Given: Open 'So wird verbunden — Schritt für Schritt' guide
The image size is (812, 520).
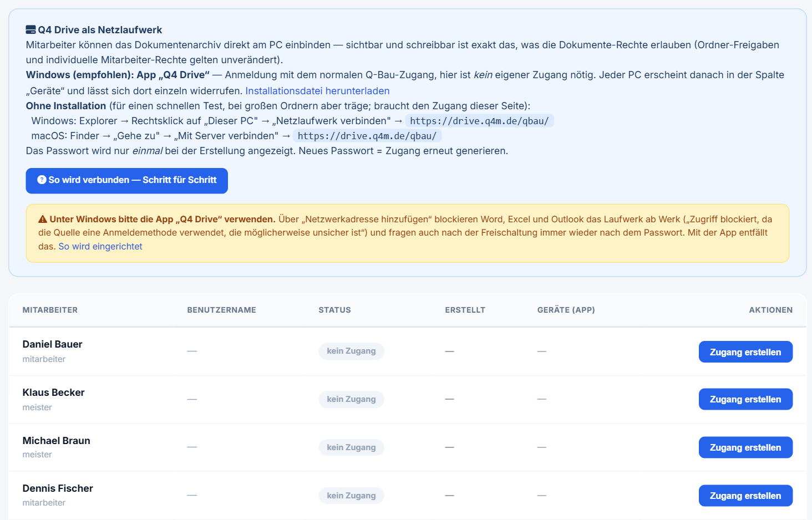Looking at the screenshot, I should 126,181.
